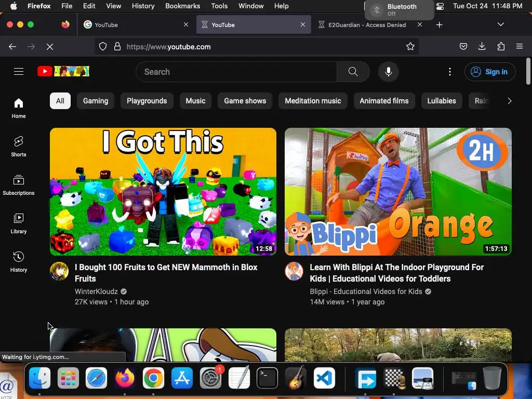
Task: Open the Bookmarks menu
Action: click(x=182, y=6)
